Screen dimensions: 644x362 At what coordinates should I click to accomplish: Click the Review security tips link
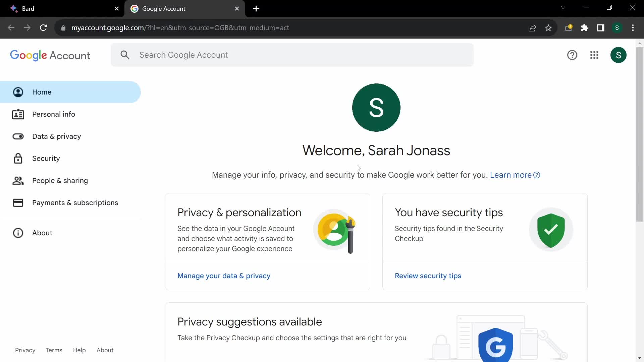coord(428,276)
